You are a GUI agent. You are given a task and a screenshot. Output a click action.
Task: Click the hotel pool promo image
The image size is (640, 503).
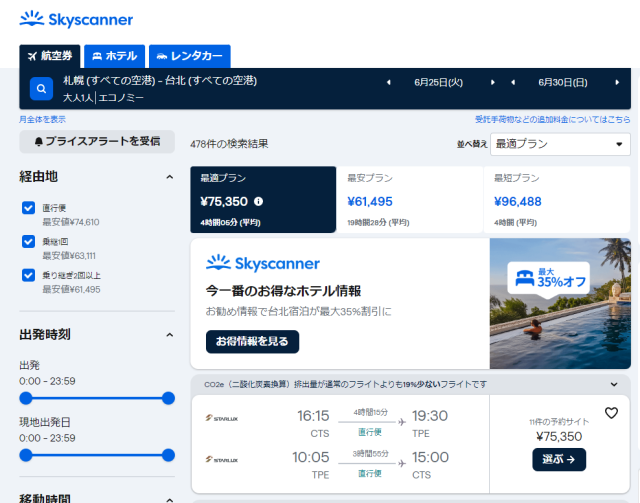(x=560, y=304)
